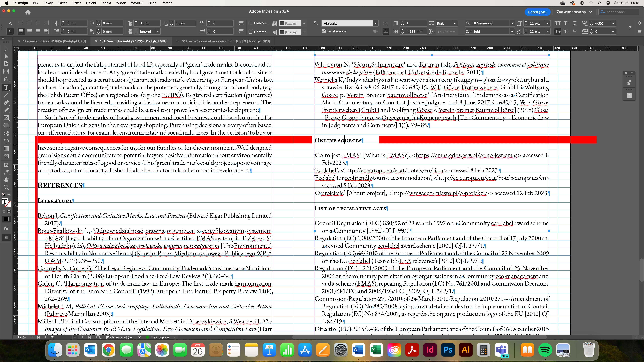Expand the EB Garamond font dropdown
Image resolution: width=644 pixels, height=362 pixels.
pos(512,23)
